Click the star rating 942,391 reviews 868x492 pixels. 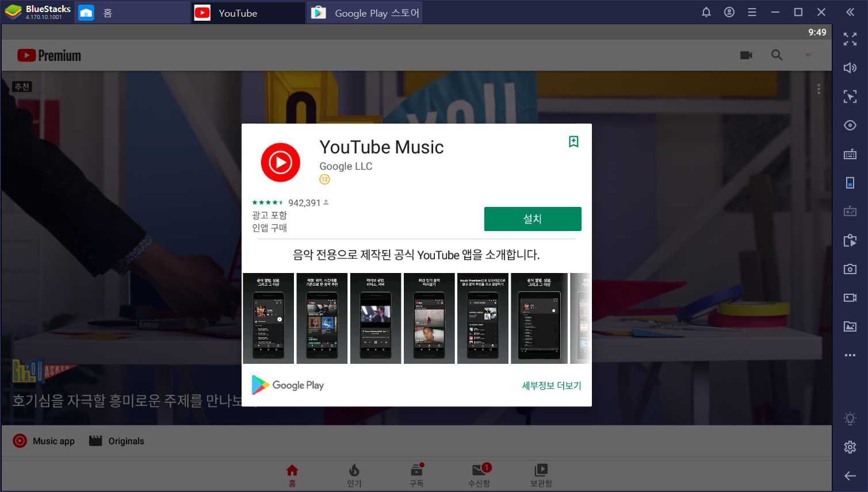tap(290, 203)
